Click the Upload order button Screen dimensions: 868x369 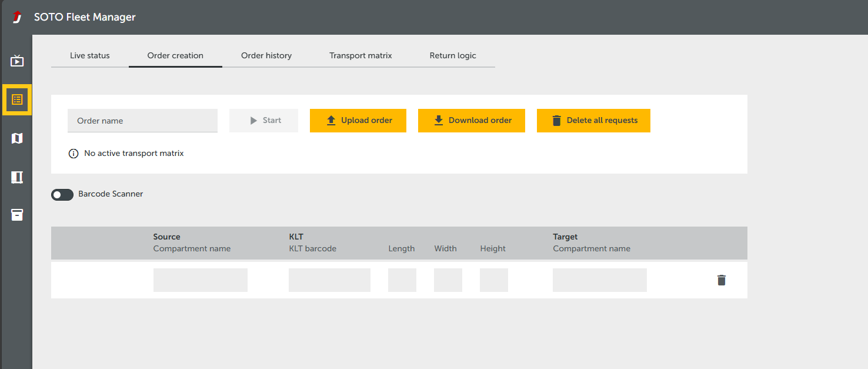click(x=358, y=121)
